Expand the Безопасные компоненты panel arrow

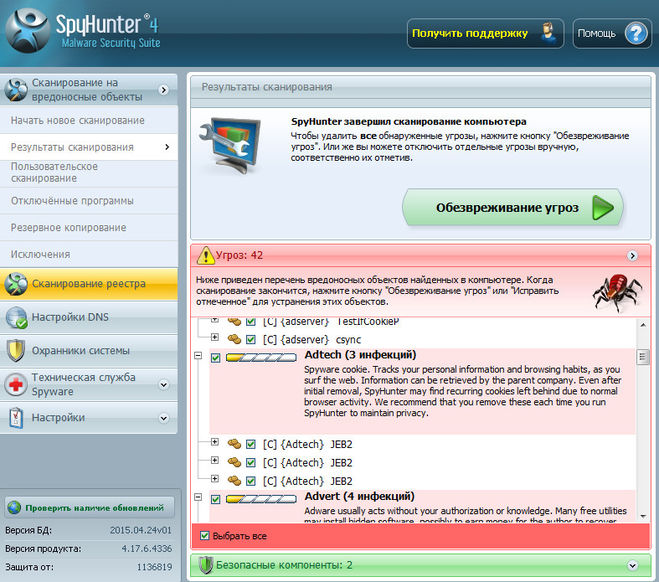[633, 566]
